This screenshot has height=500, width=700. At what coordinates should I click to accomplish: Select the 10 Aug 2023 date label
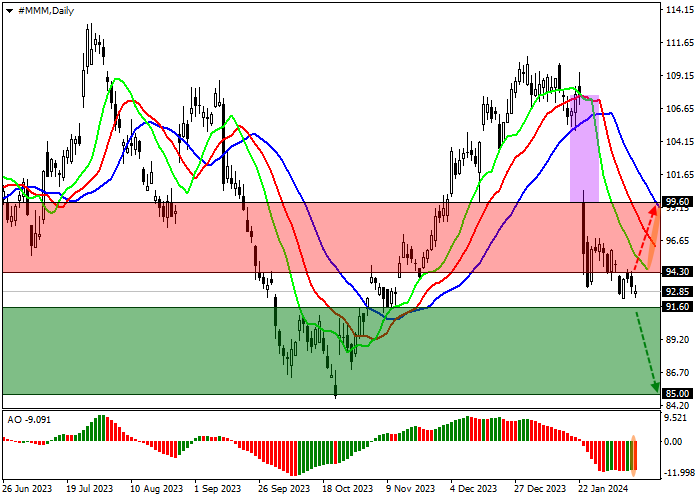[156, 489]
